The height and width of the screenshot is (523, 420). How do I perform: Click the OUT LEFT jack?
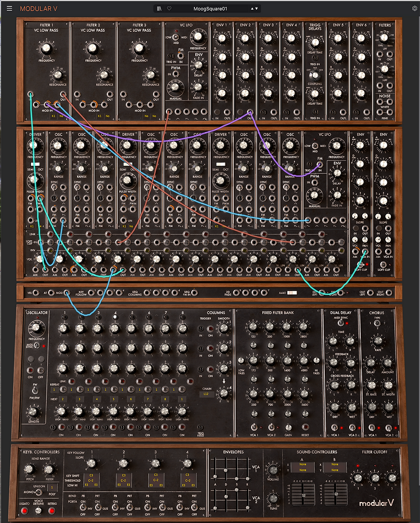pos(370,293)
